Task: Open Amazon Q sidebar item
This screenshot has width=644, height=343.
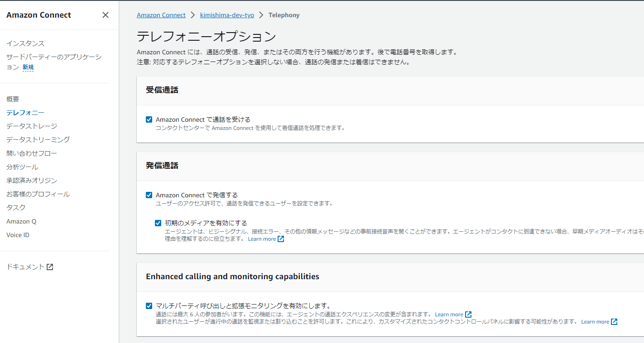Action: click(x=21, y=221)
